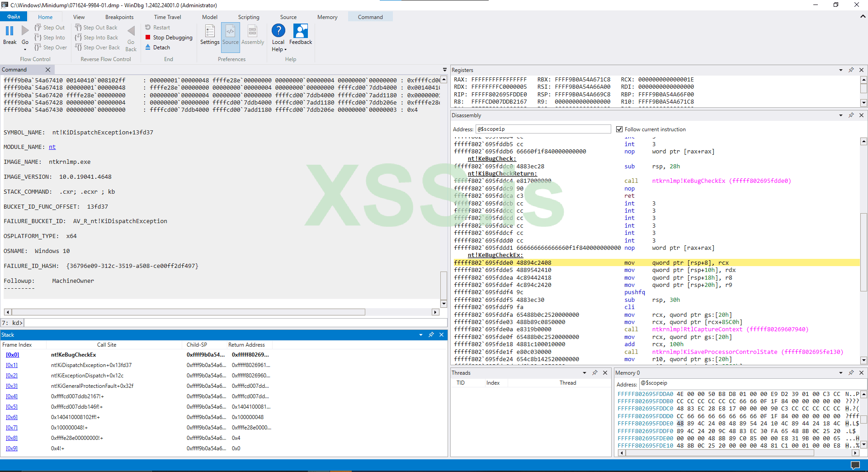Click the Go play icon
This screenshot has width=868, height=472.
25,31
